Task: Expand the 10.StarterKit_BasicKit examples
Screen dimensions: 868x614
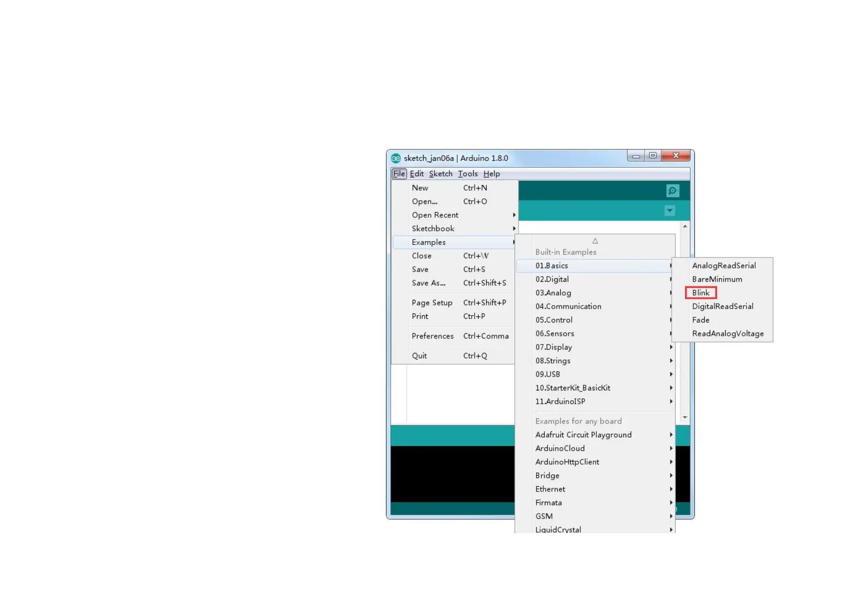Action: tap(595, 388)
